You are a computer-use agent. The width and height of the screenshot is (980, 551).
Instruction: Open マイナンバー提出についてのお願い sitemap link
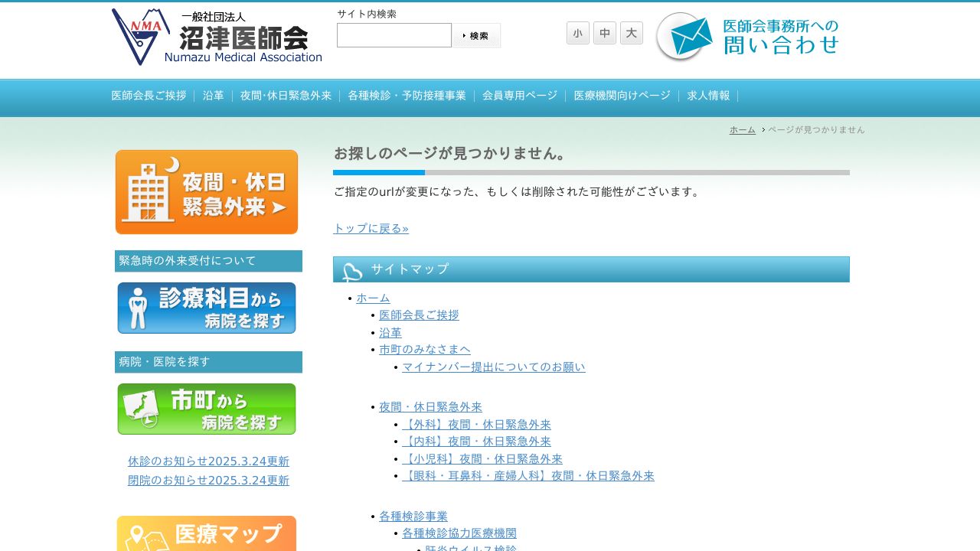(494, 367)
